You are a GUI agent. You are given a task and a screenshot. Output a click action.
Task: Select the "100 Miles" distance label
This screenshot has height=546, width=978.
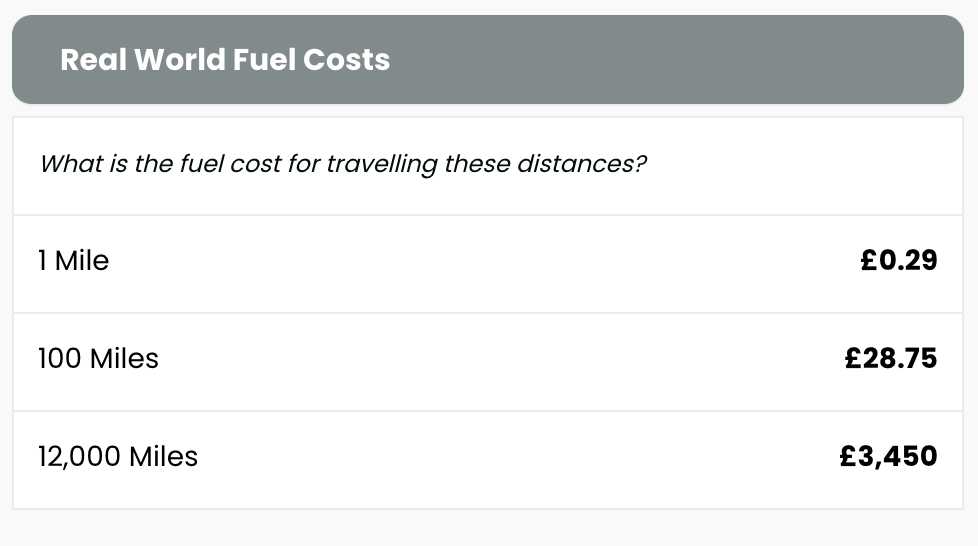98,358
